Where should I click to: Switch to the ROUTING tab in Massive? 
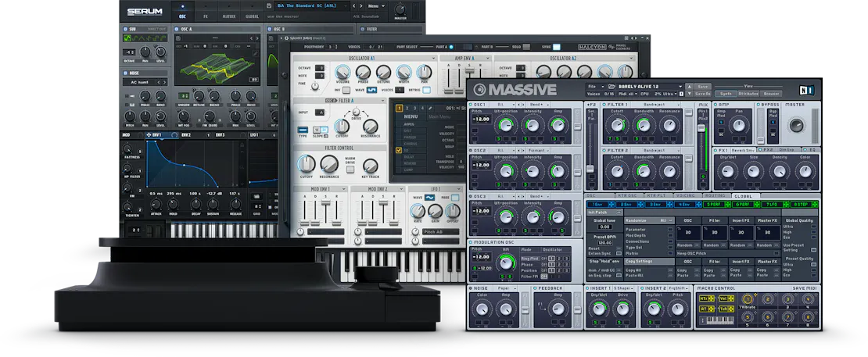714,196
